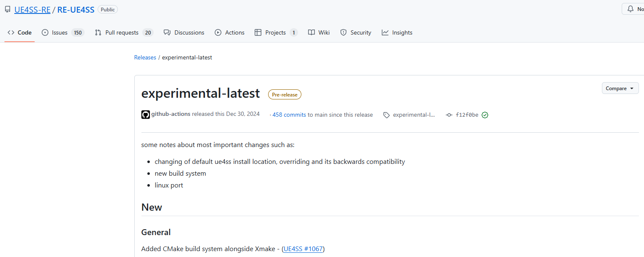
Task: Select the Security tab
Action: click(x=356, y=32)
